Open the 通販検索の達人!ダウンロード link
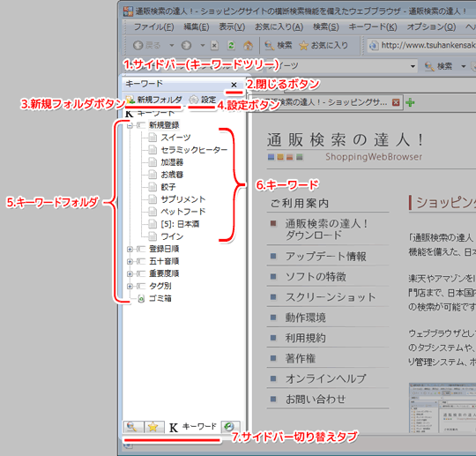 (x=327, y=229)
